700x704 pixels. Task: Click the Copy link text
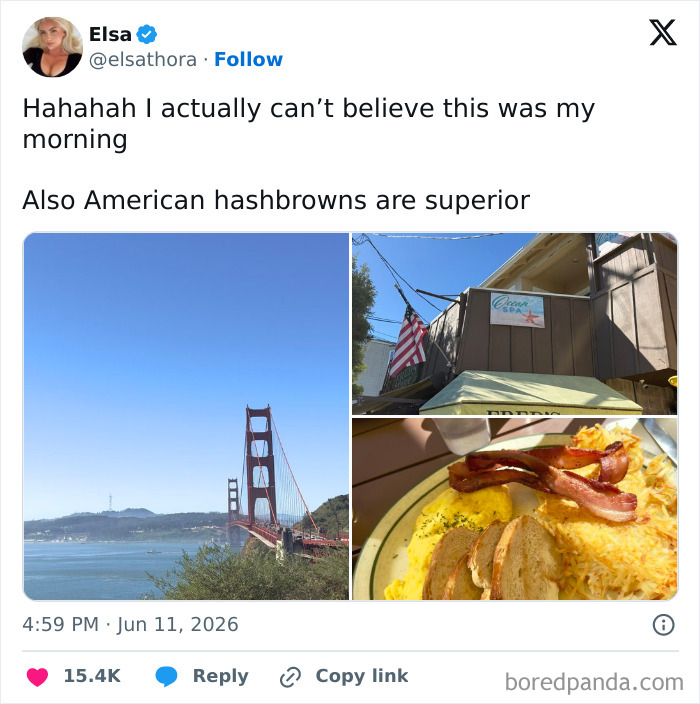tap(362, 676)
